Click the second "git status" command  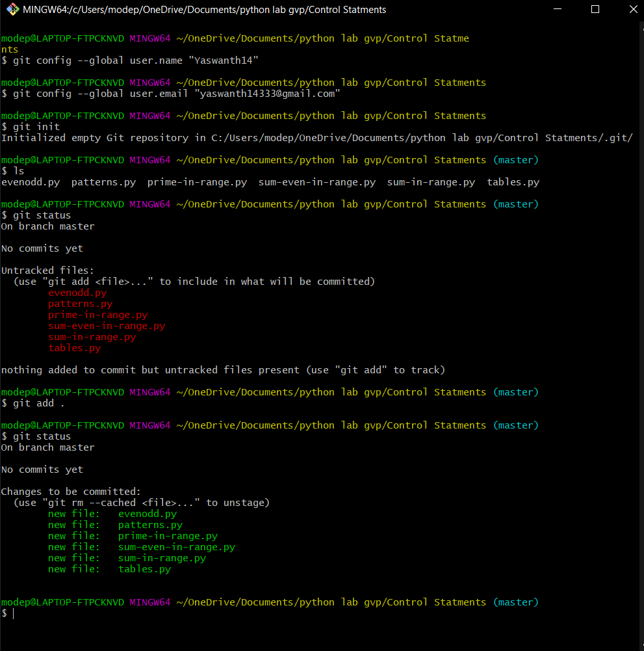36,436
